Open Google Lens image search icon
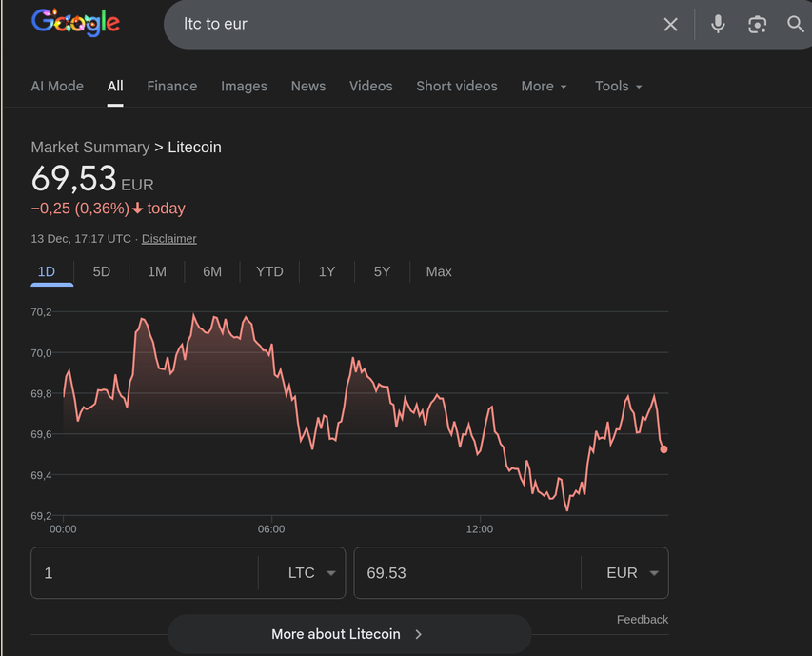The image size is (812, 656). (757, 25)
